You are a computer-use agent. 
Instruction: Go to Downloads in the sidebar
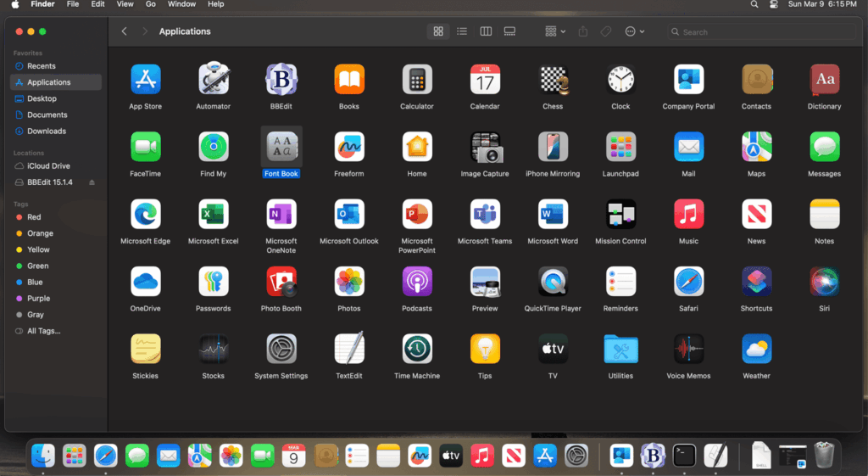click(47, 131)
